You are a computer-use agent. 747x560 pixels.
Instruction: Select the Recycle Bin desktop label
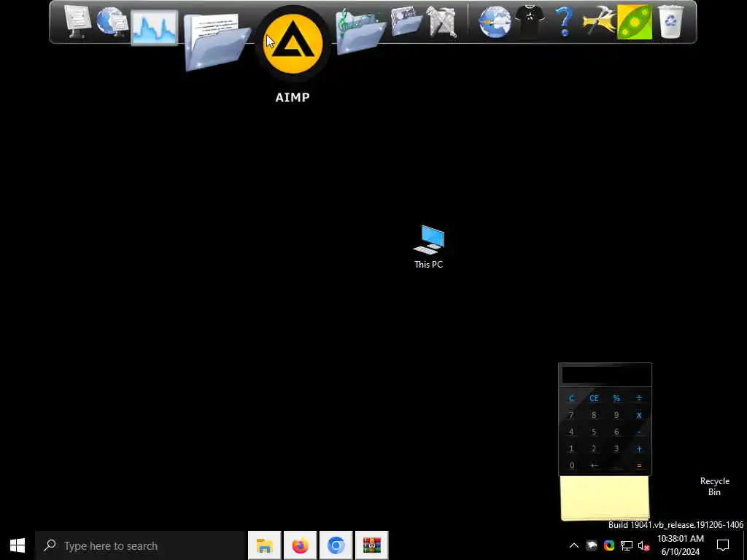tap(715, 486)
